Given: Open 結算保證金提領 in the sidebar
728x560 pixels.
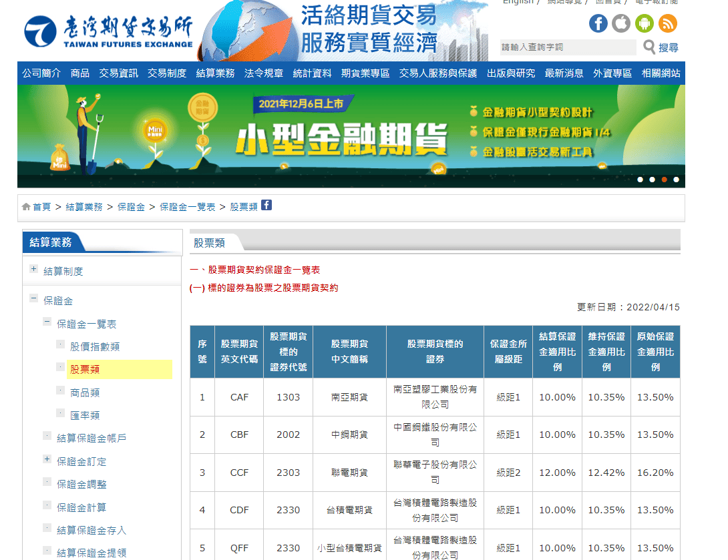Looking at the screenshot, I should (92, 553).
